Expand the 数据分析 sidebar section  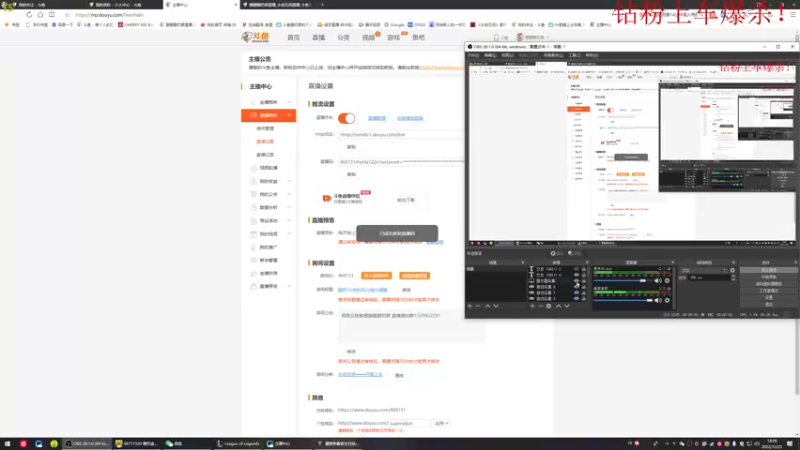[289, 207]
